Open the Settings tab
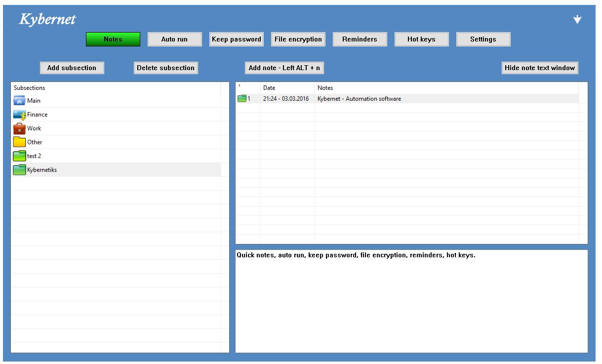Screen dimensions: 602x364 pos(483,40)
